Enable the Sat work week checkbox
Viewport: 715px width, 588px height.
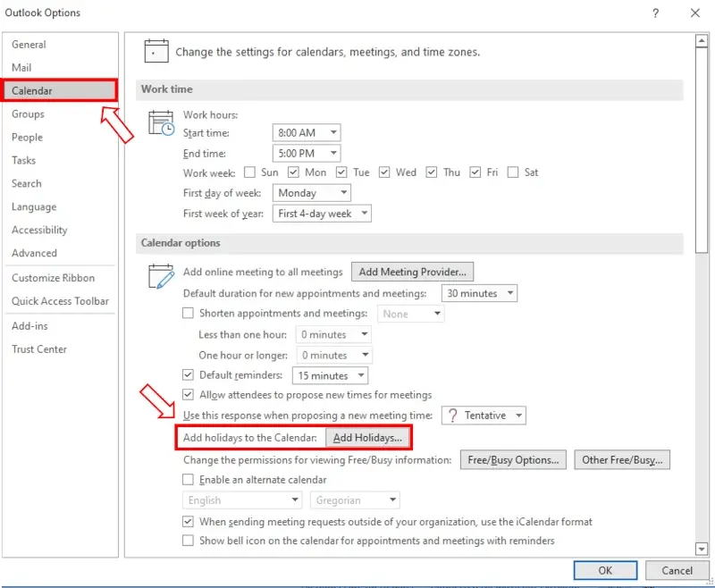coord(514,172)
